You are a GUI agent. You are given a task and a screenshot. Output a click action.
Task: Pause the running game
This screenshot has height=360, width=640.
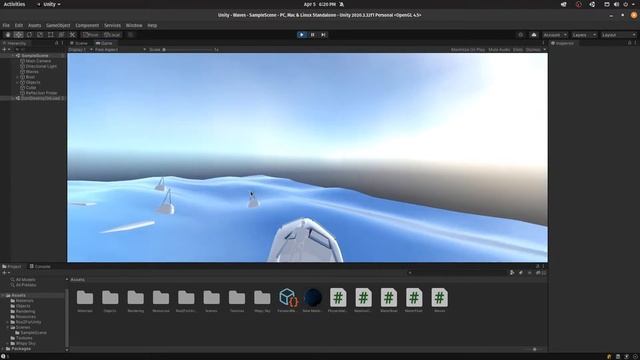[313, 35]
